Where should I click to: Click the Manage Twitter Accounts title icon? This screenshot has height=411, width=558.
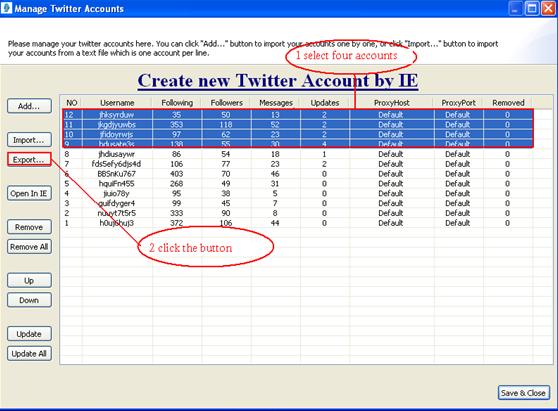[6, 8]
